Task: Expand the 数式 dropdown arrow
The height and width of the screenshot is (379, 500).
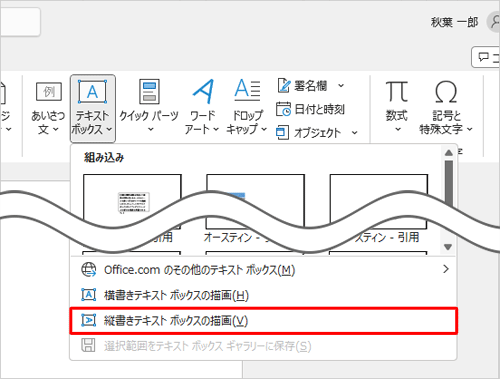Action: (398, 129)
